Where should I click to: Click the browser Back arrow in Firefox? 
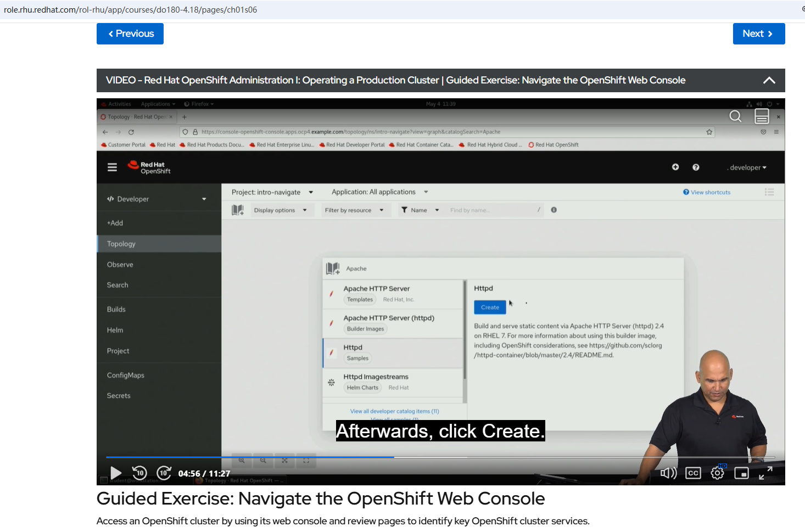(105, 132)
